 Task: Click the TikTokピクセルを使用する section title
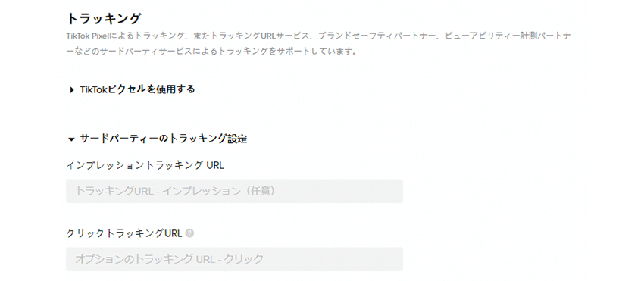point(137,89)
